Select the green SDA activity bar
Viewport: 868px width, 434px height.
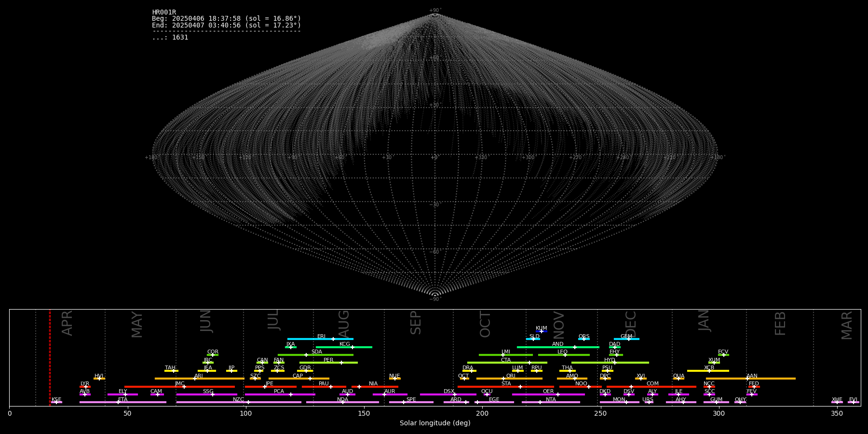click(315, 355)
